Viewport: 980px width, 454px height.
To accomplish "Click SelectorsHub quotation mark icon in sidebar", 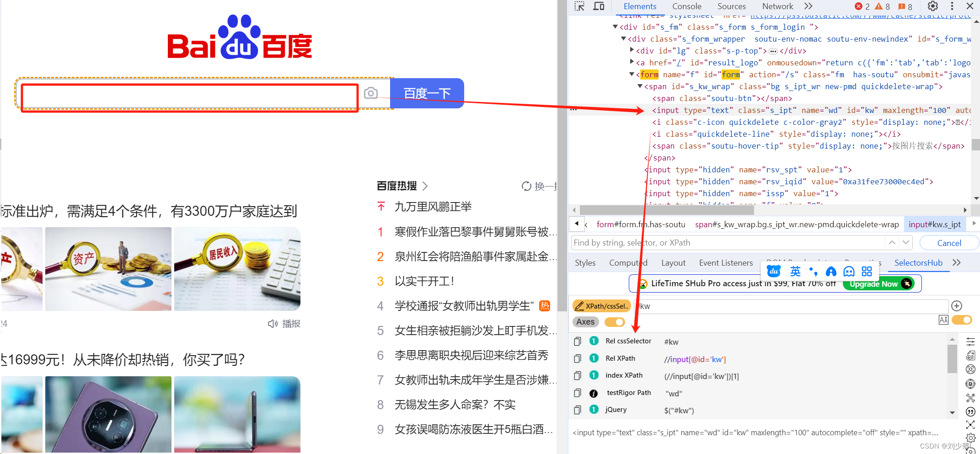I will tap(970, 411).
